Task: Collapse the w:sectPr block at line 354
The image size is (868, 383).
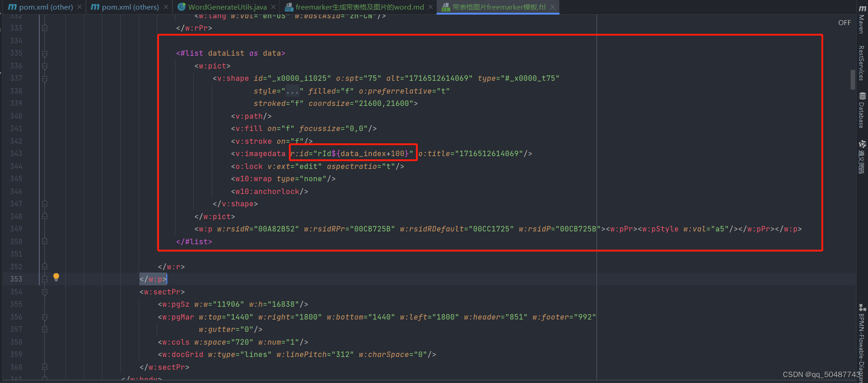Action: [45, 292]
